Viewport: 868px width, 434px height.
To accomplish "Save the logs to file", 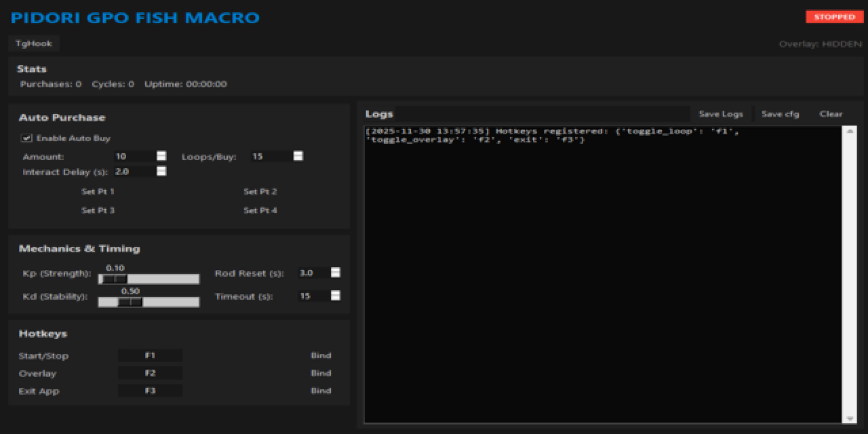I will [x=721, y=113].
